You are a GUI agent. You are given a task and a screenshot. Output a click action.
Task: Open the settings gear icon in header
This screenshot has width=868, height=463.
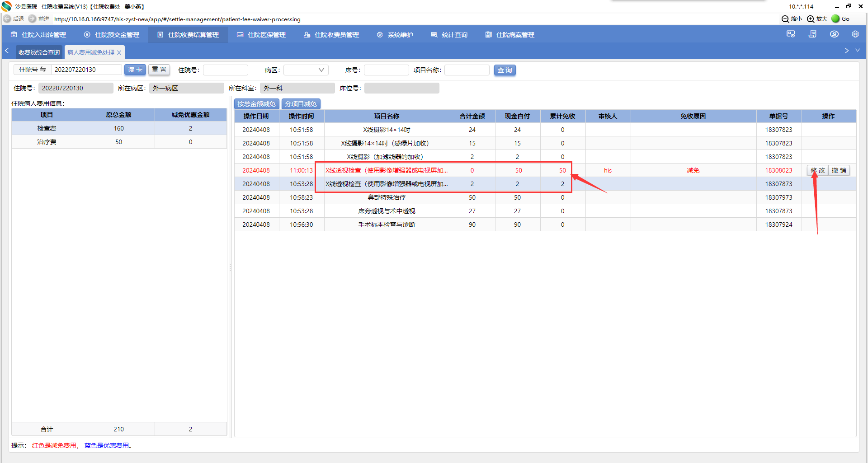855,34
